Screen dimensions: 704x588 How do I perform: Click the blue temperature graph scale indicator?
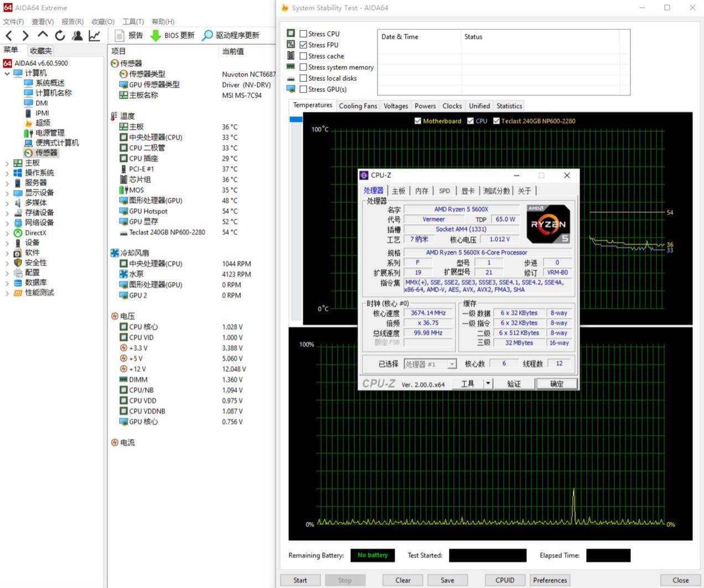click(x=296, y=119)
